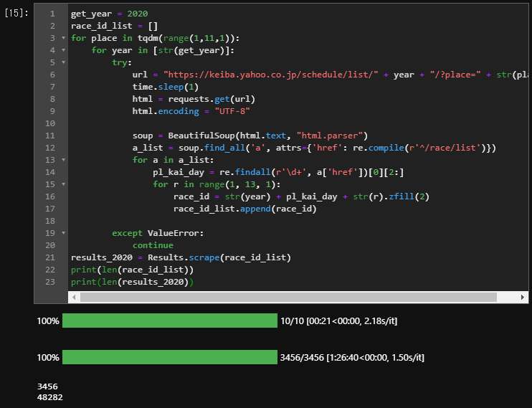The height and width of the screenshot is (408, 532).
Task: Click the horizontal scrollbar thumb of code cell
Action: (x=288, y=298)
